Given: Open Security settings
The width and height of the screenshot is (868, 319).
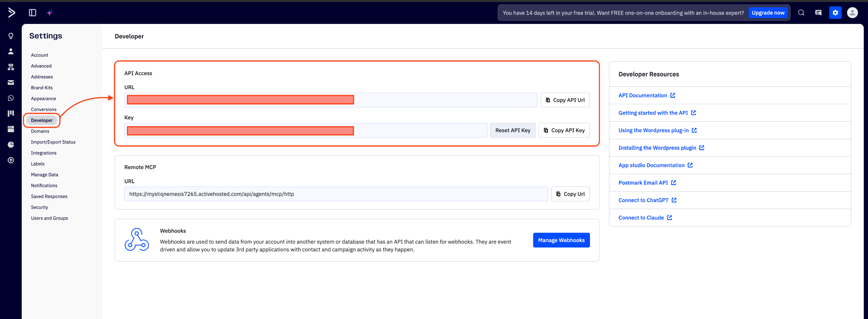Looking at the screenshot, I should pyautogui.click(x=40, y=207).
